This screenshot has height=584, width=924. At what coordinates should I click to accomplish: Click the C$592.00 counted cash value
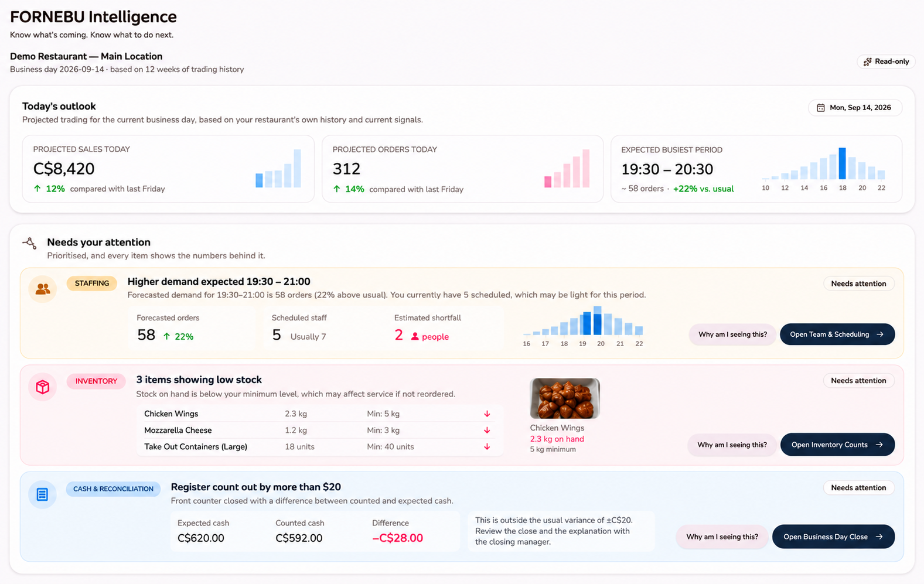(x=299, y=538)
